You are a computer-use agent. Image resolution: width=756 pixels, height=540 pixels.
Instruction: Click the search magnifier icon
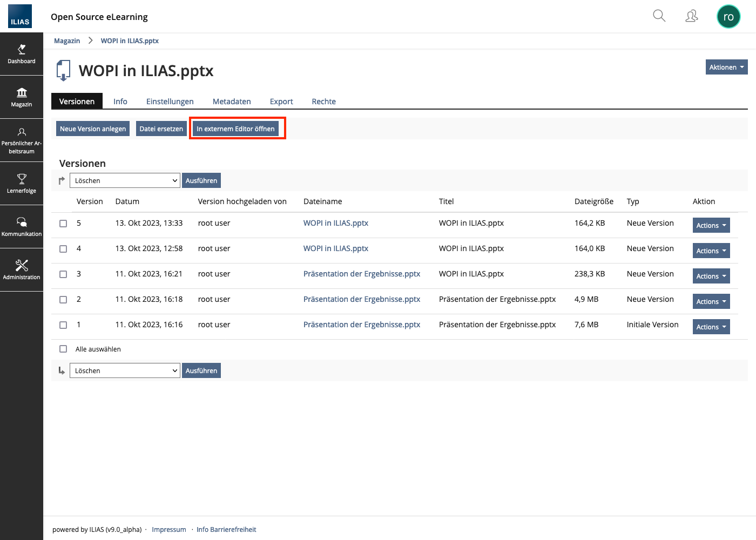pyautogui.click(x=659, y=16)
